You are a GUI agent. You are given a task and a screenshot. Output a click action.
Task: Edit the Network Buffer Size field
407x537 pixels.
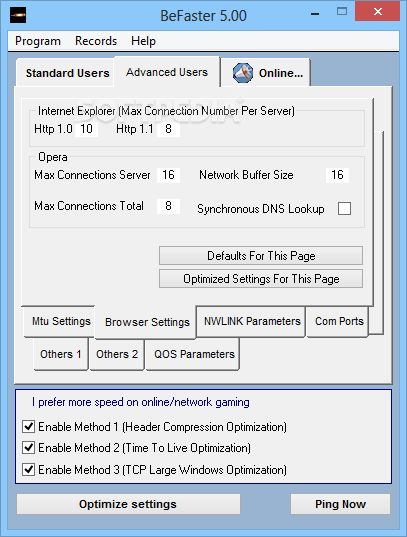point(337,175)
